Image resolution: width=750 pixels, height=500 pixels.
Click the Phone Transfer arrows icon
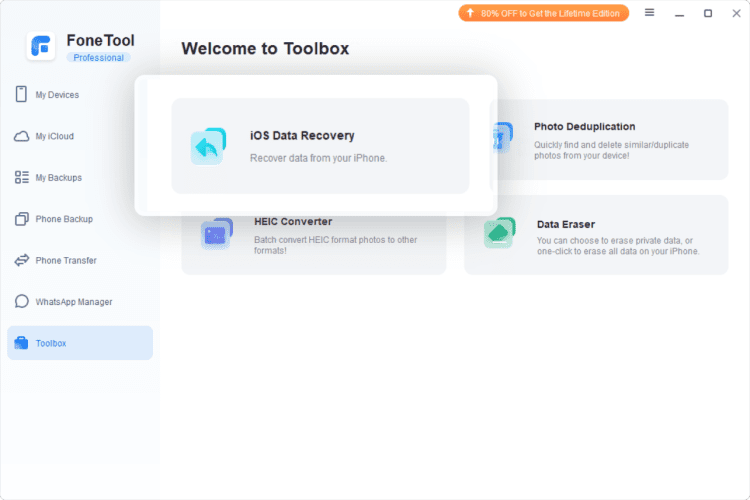[x=21, y=260]
